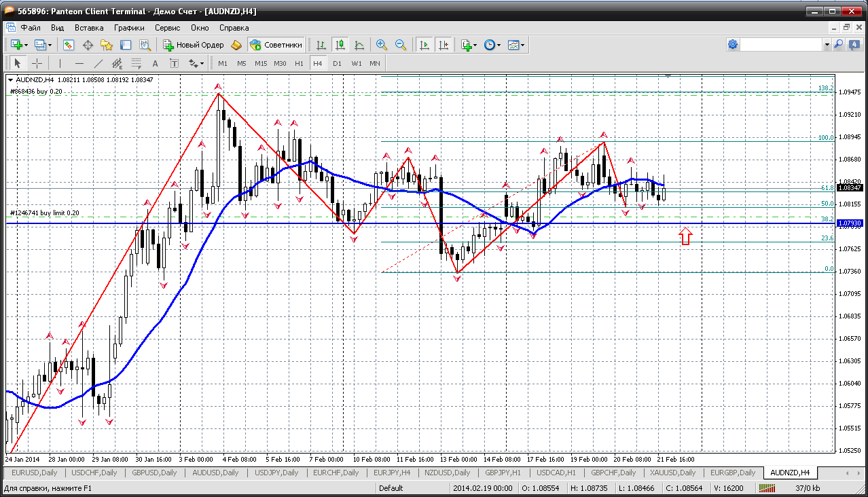Select the Text Label tool

tap(174, 63)
